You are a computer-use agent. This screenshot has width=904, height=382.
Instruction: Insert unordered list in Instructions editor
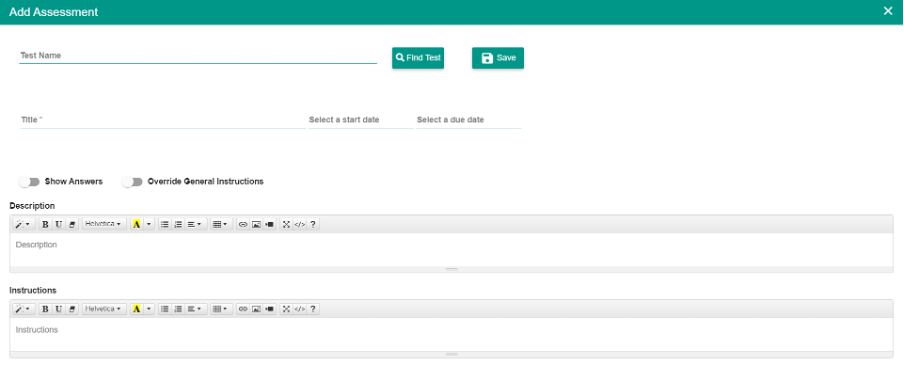tap(165, 309)
